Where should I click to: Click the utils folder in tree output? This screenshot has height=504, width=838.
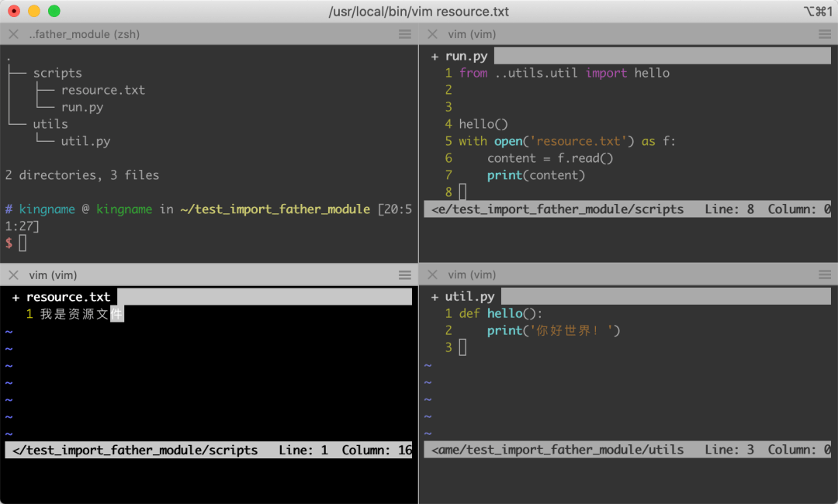tap(50, 124)
